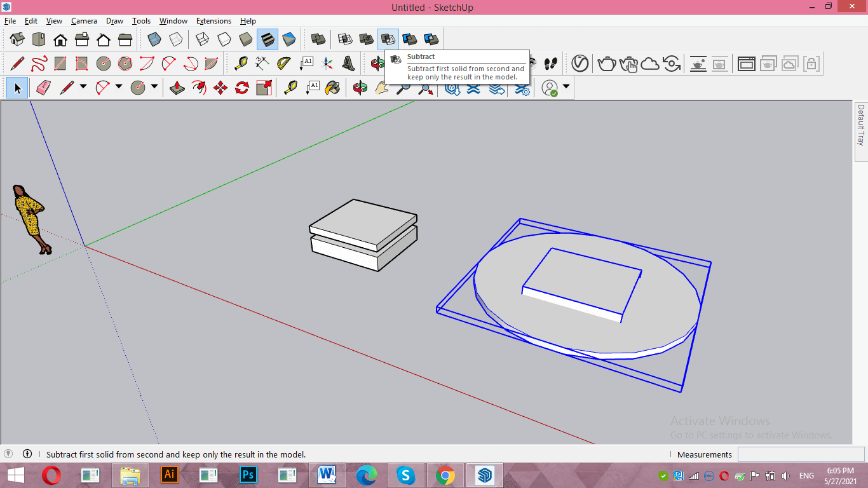Select the Subtract solid tool

click(388, 39)
